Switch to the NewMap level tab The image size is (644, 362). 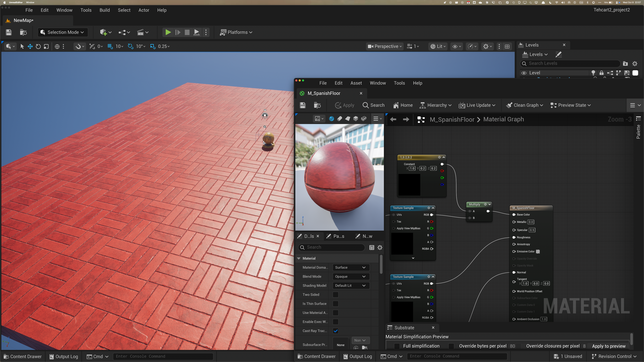tap(38, 20)
